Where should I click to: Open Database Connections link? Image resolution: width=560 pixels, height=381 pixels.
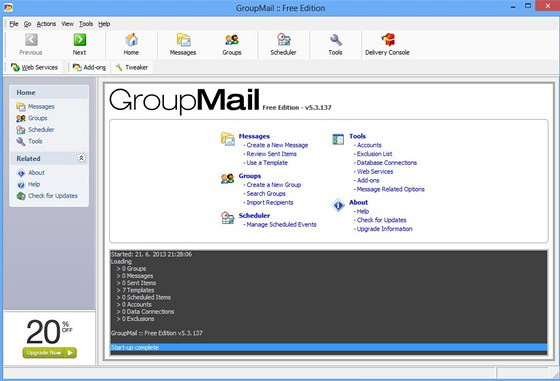click(387, 162)
